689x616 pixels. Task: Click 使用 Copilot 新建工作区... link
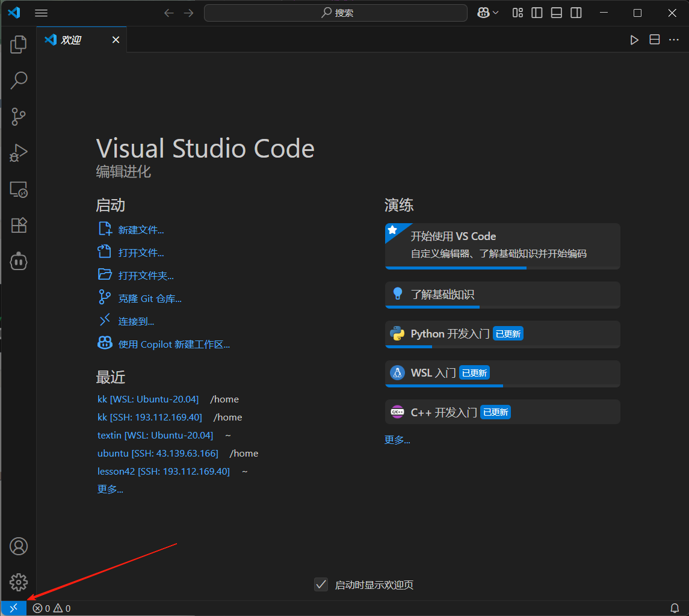click(x=174, y=344)
